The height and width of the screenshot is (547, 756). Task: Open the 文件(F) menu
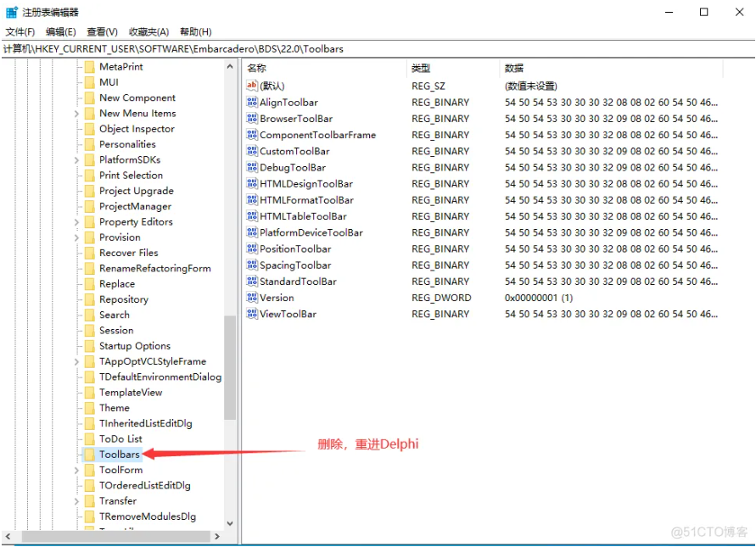pos(20,32)
